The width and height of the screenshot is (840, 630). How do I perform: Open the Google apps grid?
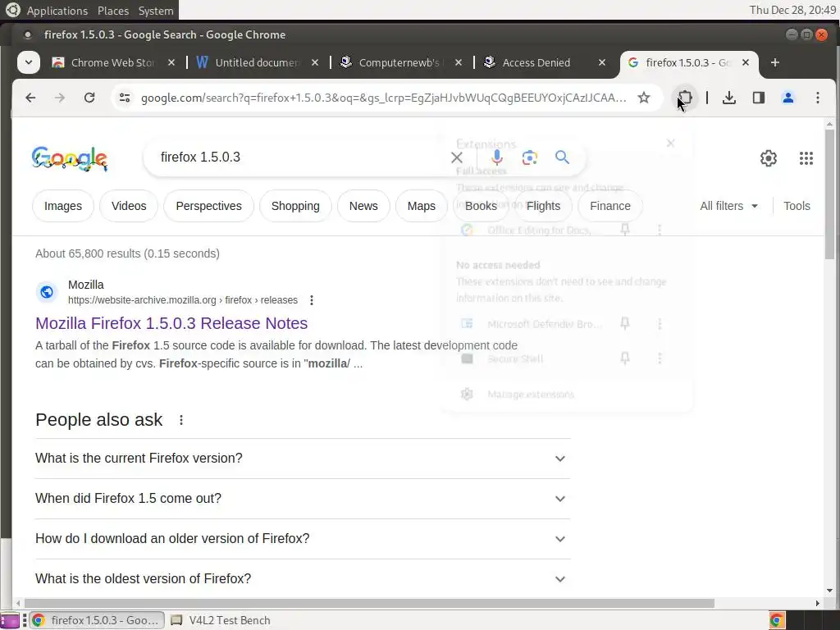(806, 158)
